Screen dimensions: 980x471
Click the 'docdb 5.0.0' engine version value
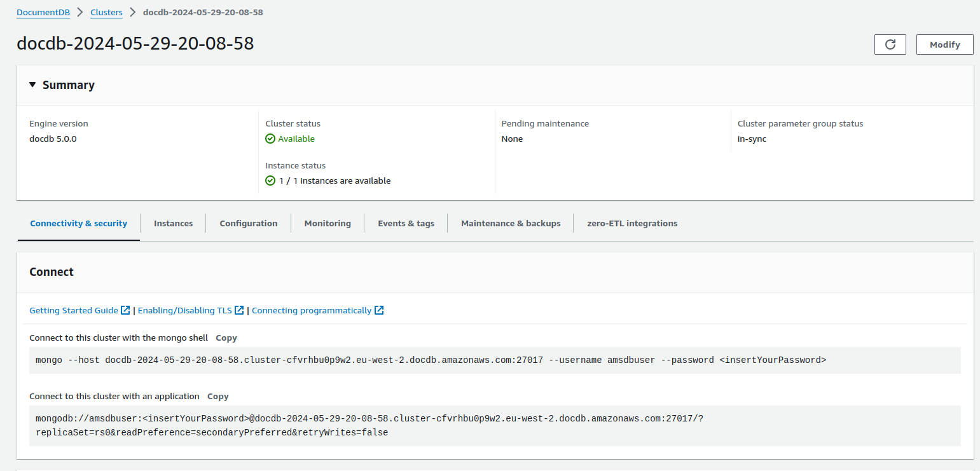(x=53, y=139)
